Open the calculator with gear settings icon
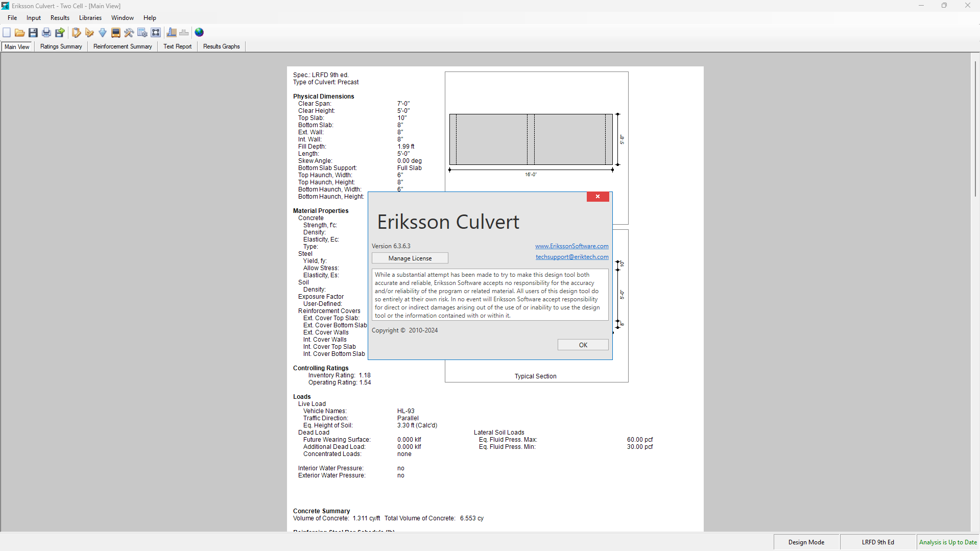Screen dimensions: 980x551 point(142,33)
